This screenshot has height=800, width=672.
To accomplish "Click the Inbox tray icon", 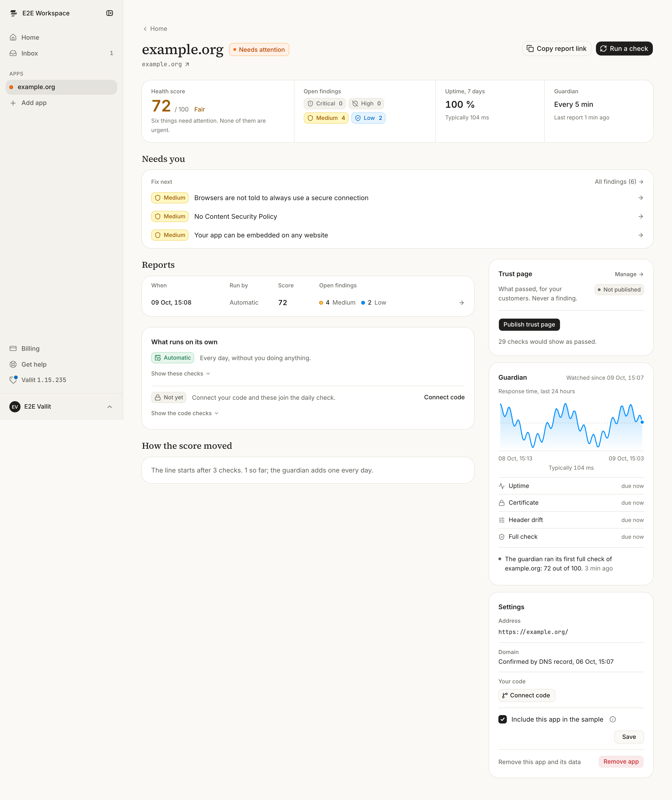I will click(13, 53).
